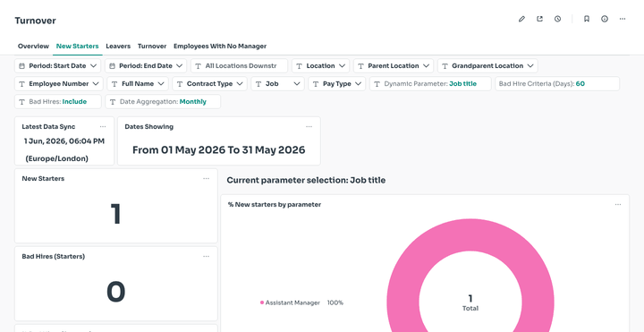This screenshot has height=332, width=644.
Task: Click the pencil edit icon
Action: point(521,19)
